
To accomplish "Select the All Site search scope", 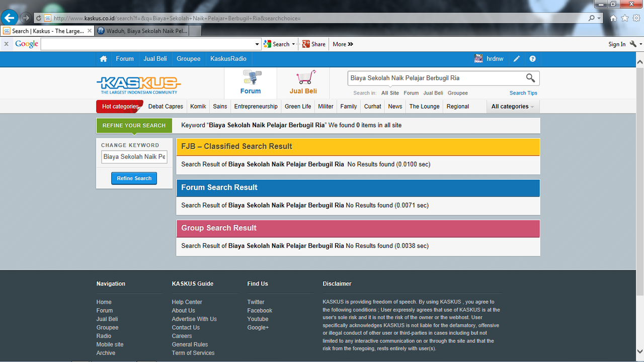I will click(390, 93).
